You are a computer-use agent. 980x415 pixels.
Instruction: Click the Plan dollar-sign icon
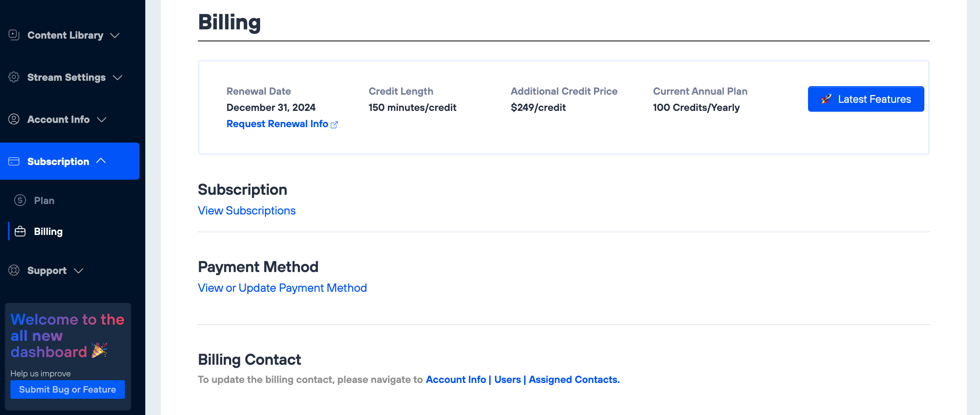pyautogui.click(x=20, y=201)
